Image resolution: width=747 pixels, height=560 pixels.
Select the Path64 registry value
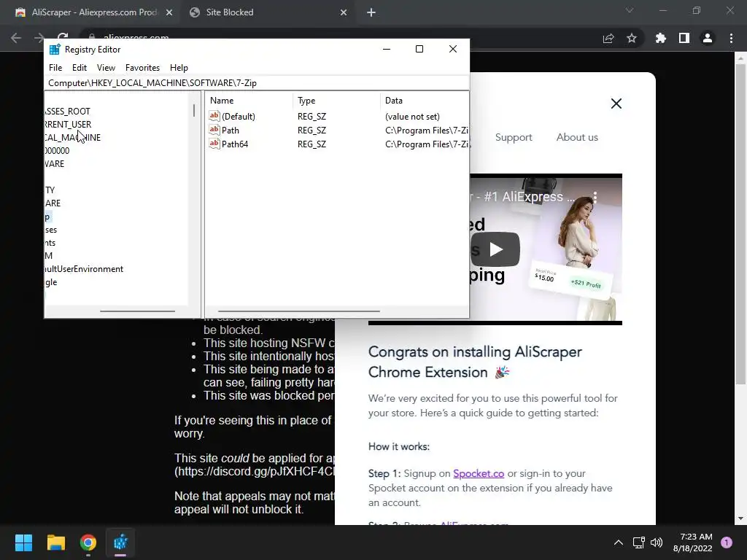(x=235, y=144)
